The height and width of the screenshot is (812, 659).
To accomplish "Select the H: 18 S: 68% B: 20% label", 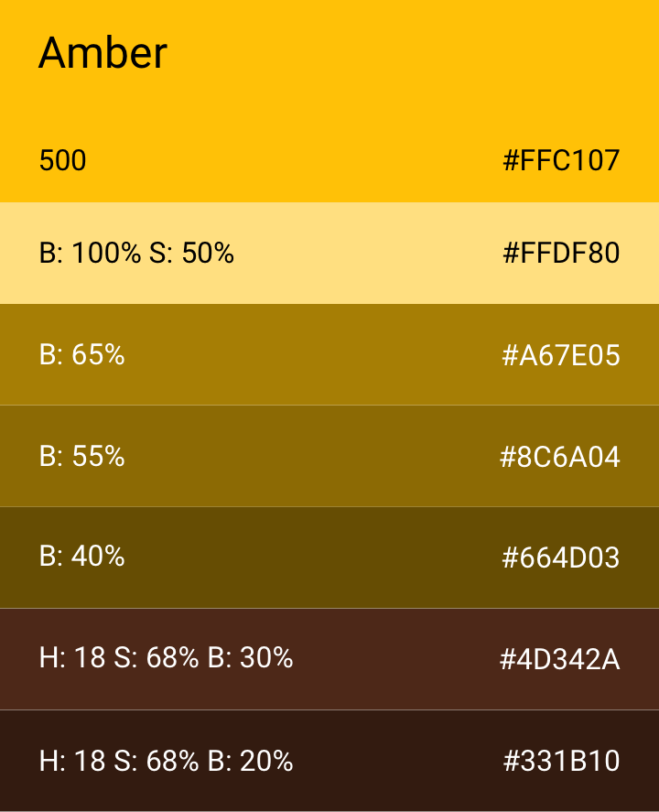I will 166,760.
